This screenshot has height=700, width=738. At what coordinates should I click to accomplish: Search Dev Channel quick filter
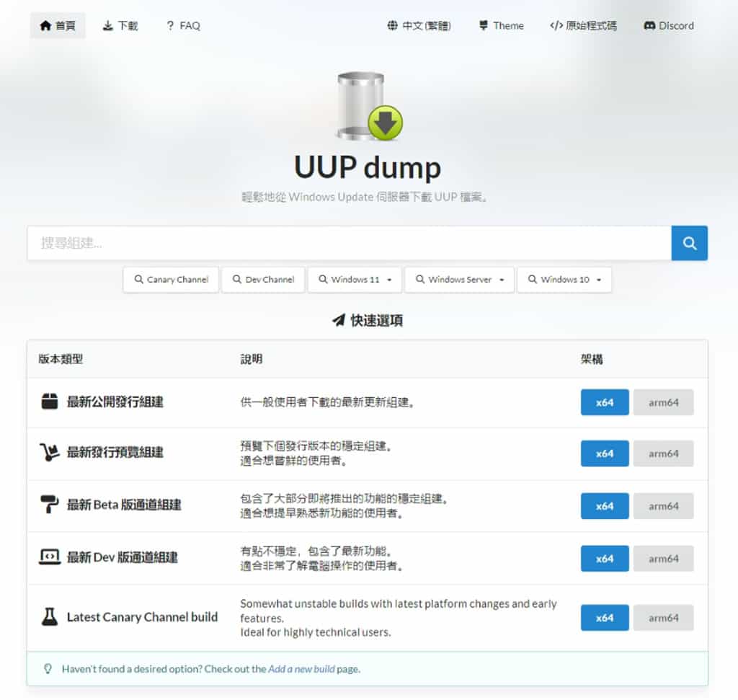click(x=263, y=280)
